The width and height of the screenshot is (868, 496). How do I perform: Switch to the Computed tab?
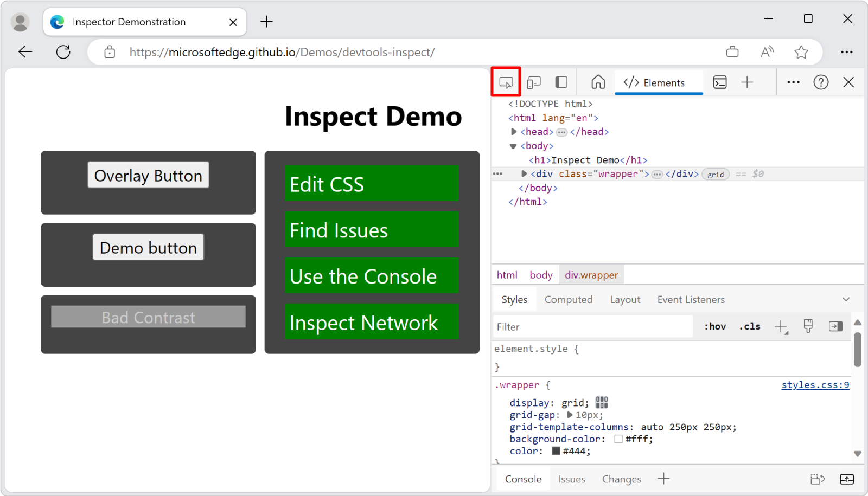(x=568, y=299)
